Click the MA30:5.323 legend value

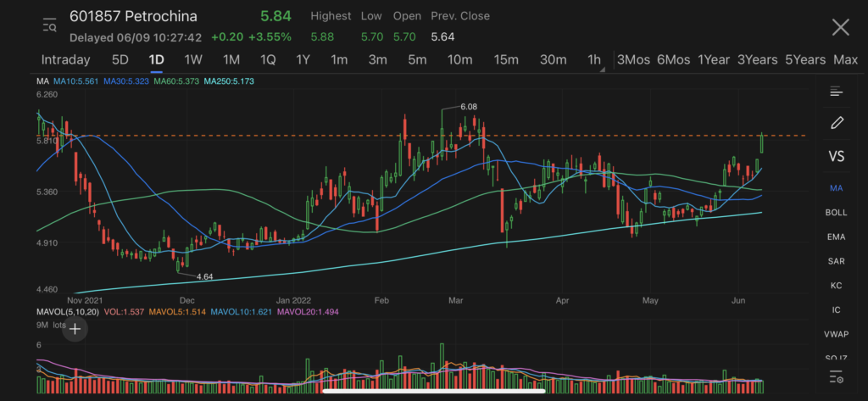pyautogui.click(x=126, y=81)
